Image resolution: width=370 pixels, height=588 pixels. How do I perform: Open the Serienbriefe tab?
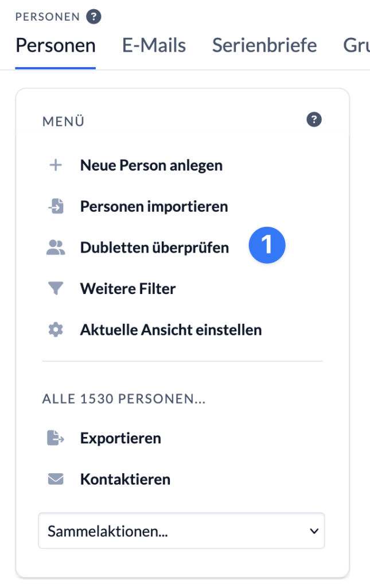264,45
